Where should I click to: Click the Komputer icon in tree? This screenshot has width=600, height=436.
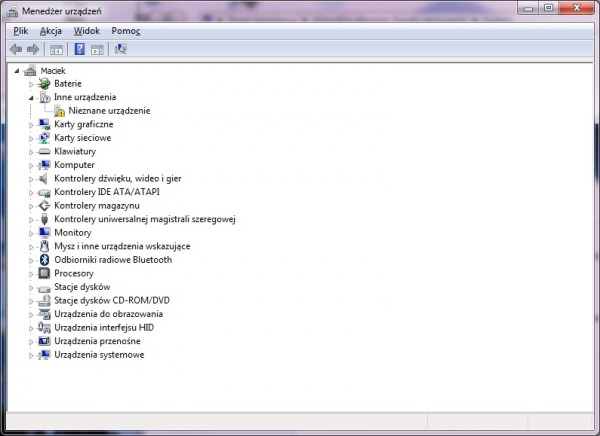click(x=44, y=165)
